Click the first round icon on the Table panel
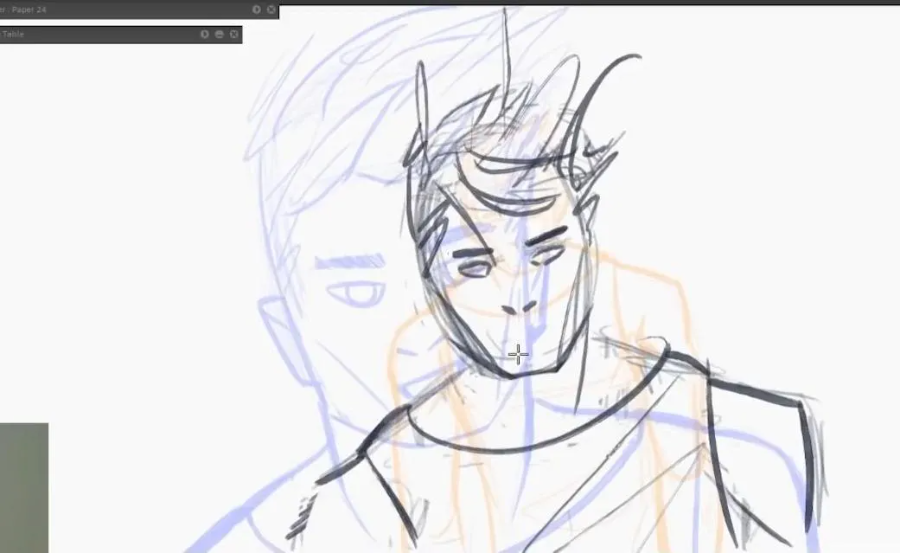Screen dimensions: 900x553 coord(204,34)
